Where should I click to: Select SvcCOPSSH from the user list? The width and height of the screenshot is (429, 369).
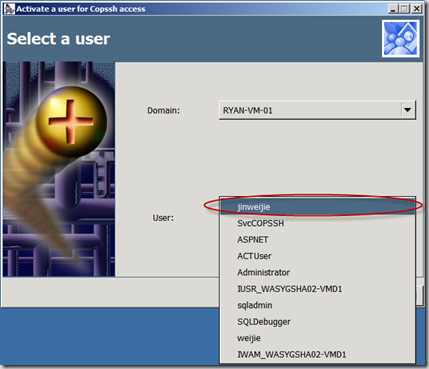(317, 223)
